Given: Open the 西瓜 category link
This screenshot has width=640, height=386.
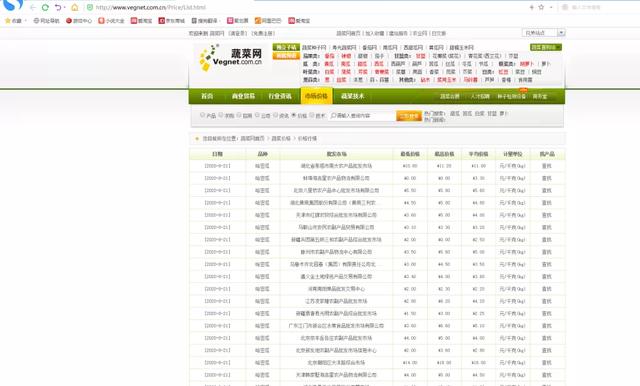Looking at the screenshot, I should tap(379, 64).
